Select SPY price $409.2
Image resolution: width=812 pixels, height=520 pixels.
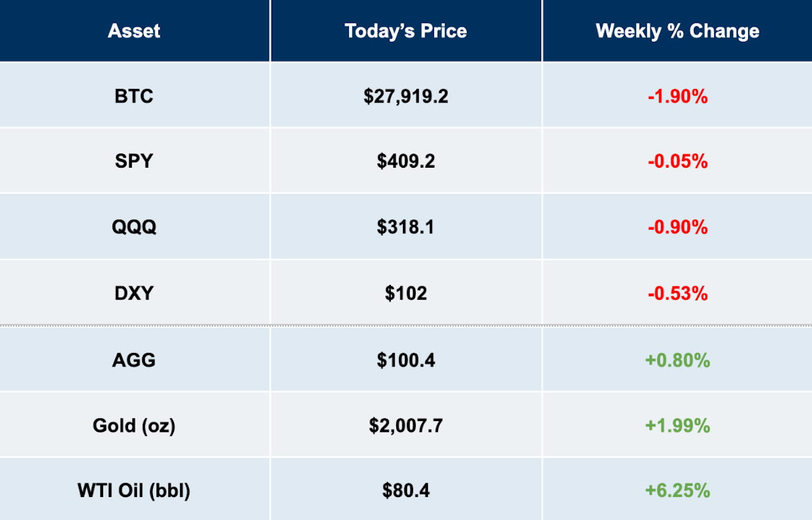pyautogui.click(x=406, y=161)
